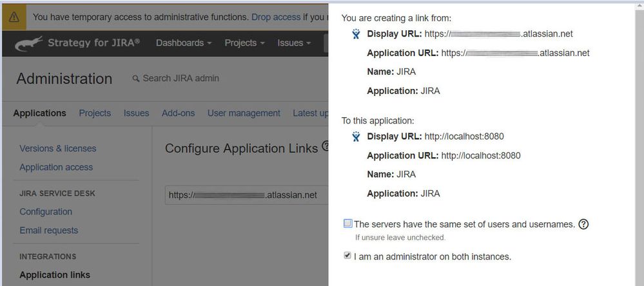Image resolution: width=644 pixels, height=286 pixels.
Task: Switch to the Issues admin tab
Action: [137, 113]
